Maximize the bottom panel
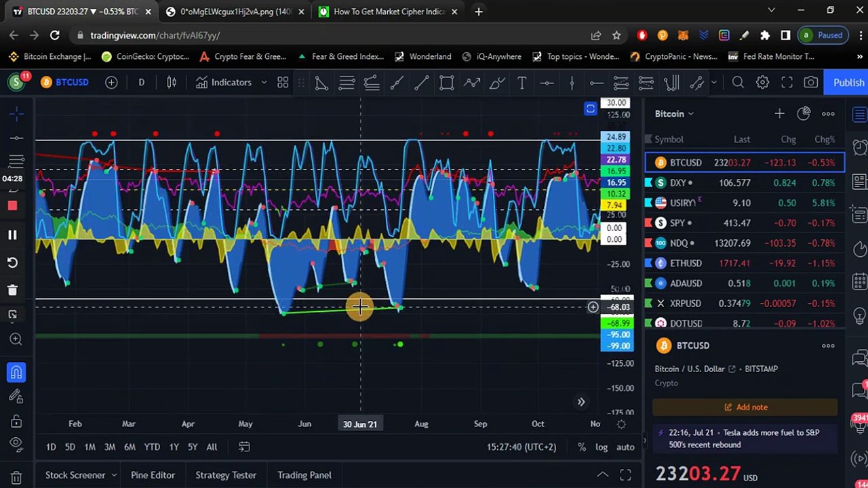Screen dimensions: 868x488 [625, 475]
